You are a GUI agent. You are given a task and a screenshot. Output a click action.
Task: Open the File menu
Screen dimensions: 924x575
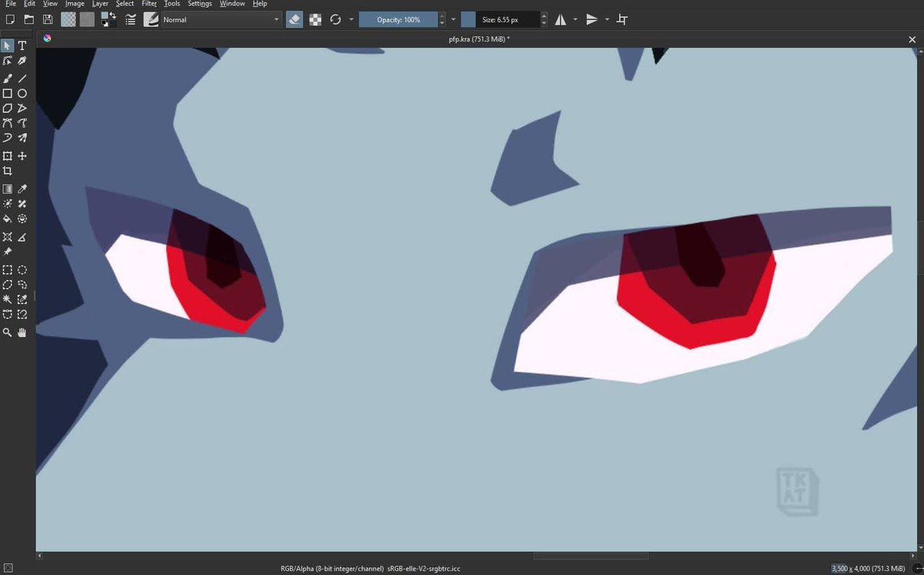point(11,4)
